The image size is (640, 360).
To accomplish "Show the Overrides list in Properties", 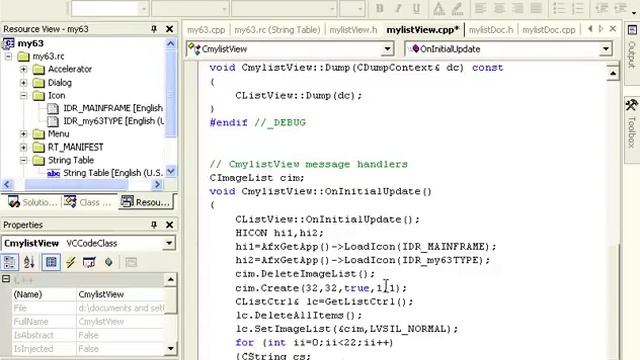I will [109, 262].
